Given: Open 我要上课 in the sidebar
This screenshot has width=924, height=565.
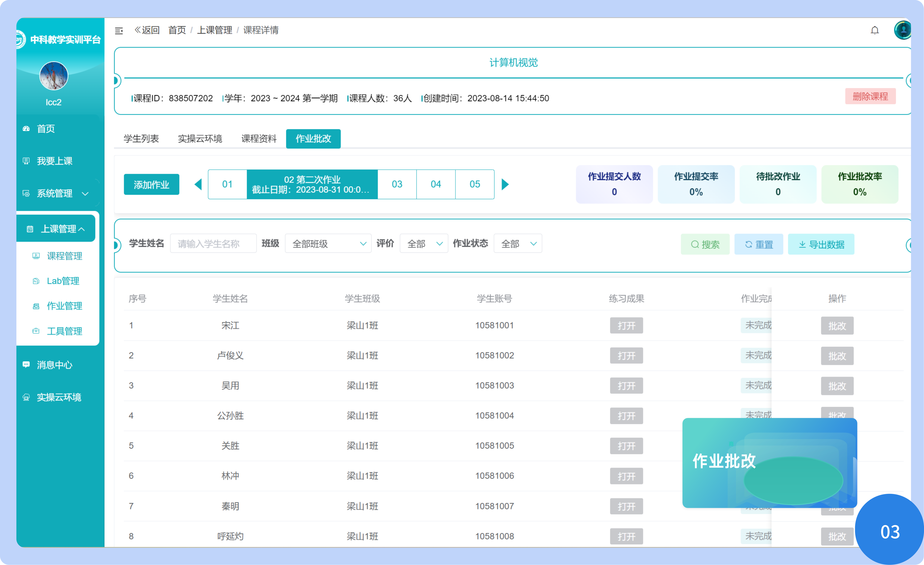Looking at the screenshot, I should 54,161.
